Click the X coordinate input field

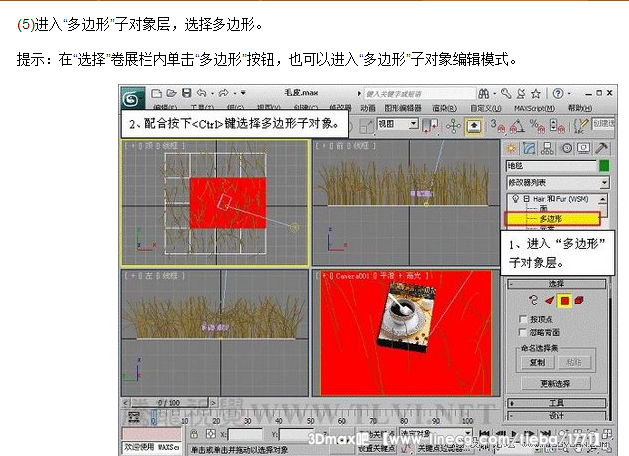[245, 434]
